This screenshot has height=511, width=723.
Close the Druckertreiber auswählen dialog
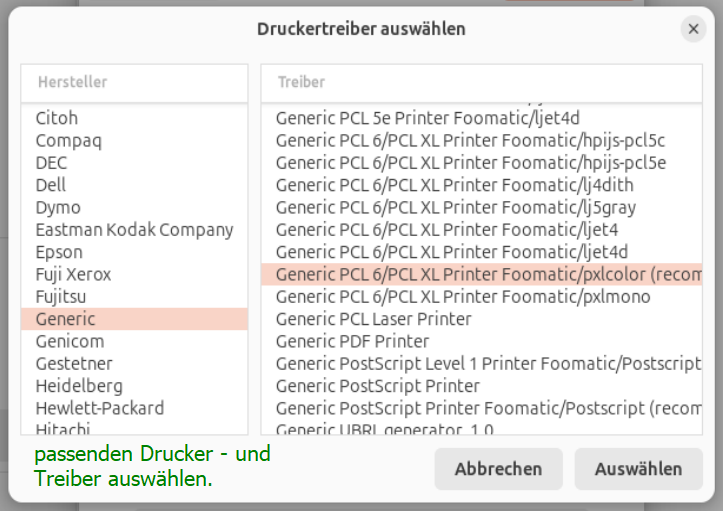pos(693,29)
